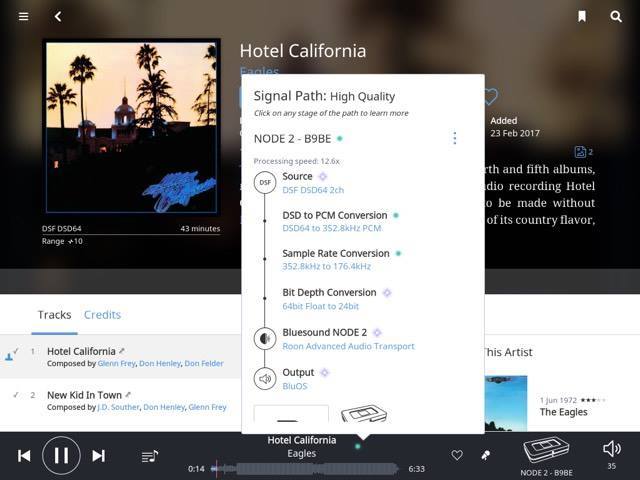Favorite album with heart icon near Added

pyautogui.click(x=491, y=97)
